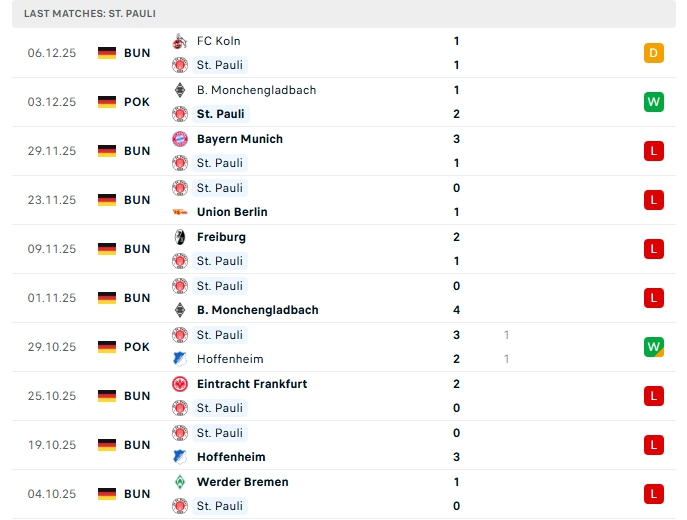Click Hoffenheim crest in the 19.10.25 match
The image size is (687, 520).
click(181, 457)
